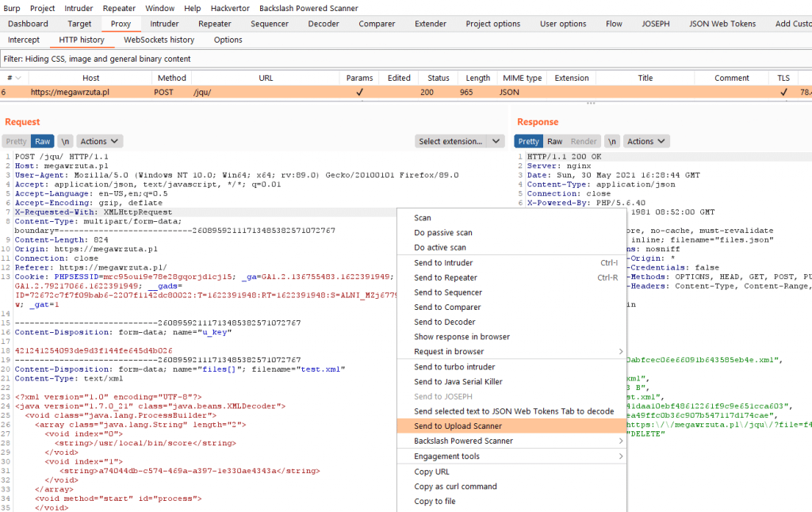Expand Backslash Powered Scanner submenu
The image size is (812, 512).
click(x=511, y=441)
